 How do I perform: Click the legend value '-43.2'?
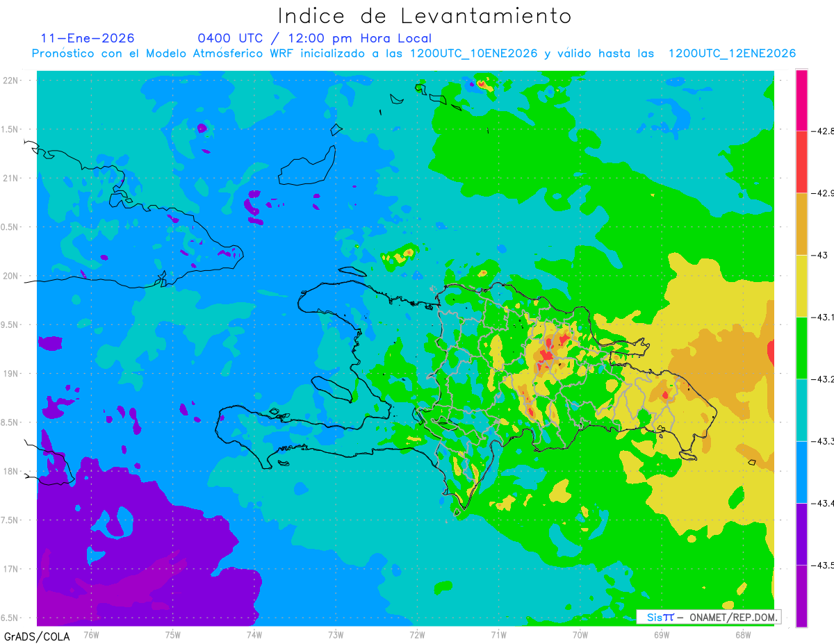(x=823, y=379)
